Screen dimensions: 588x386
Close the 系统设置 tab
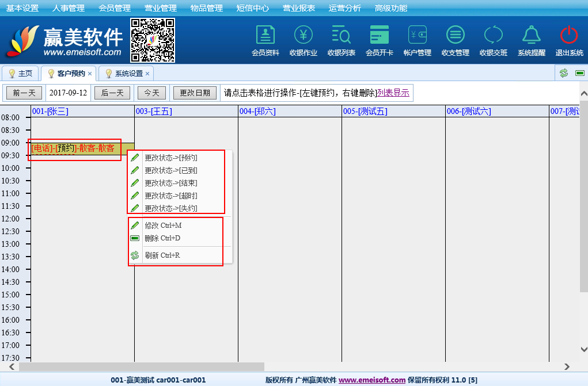click(x=147, y=74)
